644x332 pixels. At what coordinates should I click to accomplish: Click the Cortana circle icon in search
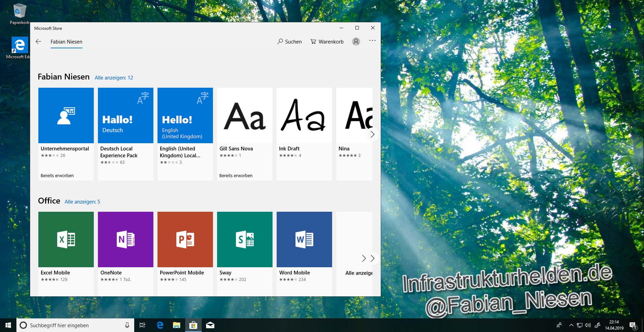pos(23,325)
